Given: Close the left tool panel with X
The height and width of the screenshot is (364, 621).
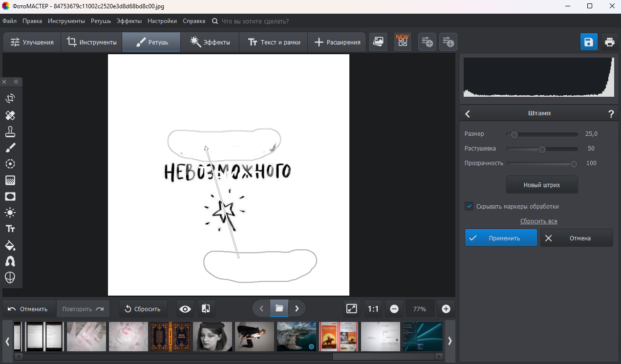Looking at the screenshot, I should (4, 82).
